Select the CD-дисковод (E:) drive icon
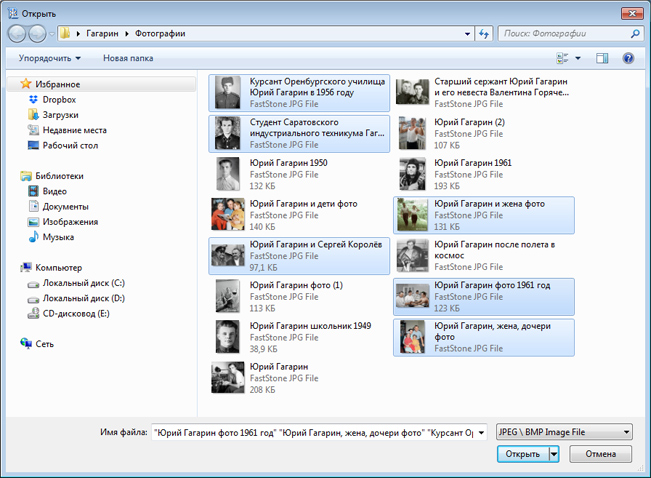The height and width of the screenshot is (478, 651). point(33,314)
